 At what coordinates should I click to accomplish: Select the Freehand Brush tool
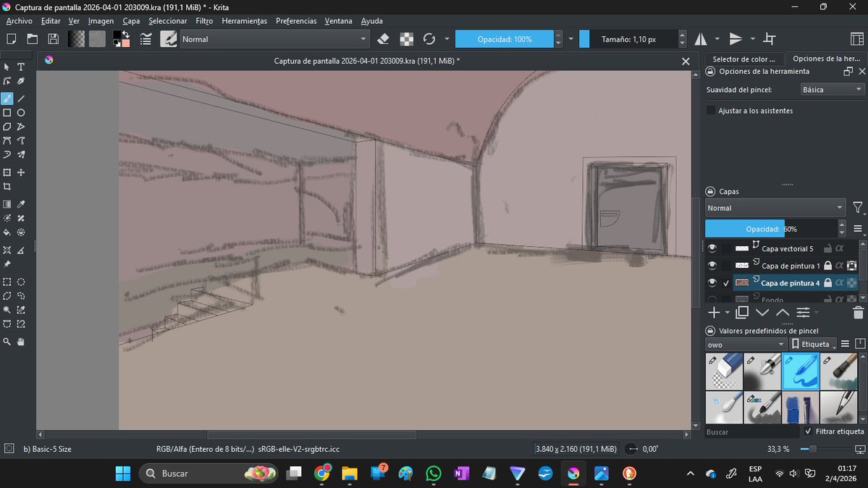point(7,98)
